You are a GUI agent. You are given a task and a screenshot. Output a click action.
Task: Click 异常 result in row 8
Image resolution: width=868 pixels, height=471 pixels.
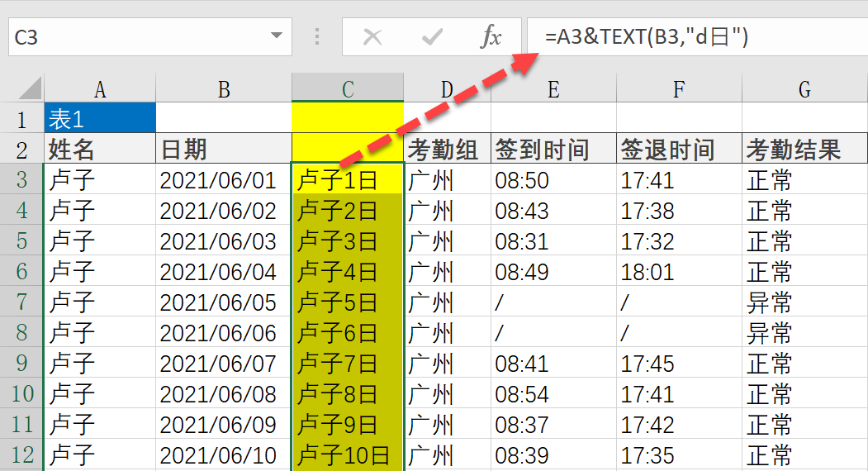[x=805, y=332]
